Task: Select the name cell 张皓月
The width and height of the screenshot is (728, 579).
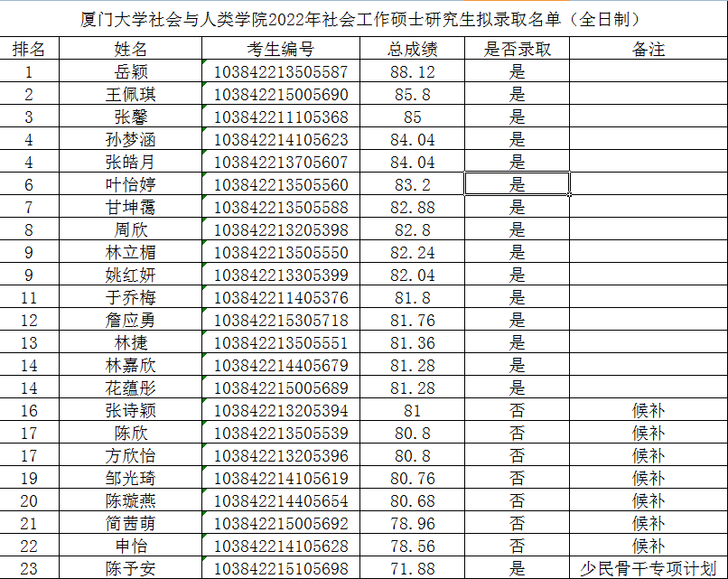Action: (x=130, y=162)
